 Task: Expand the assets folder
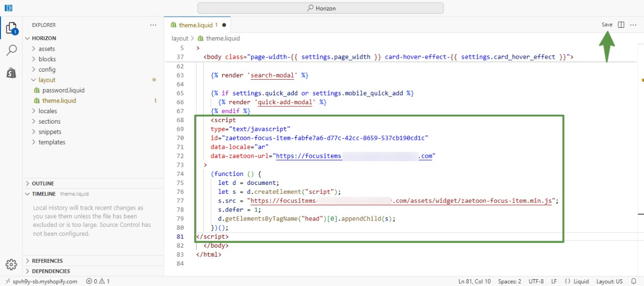(47, 49)
